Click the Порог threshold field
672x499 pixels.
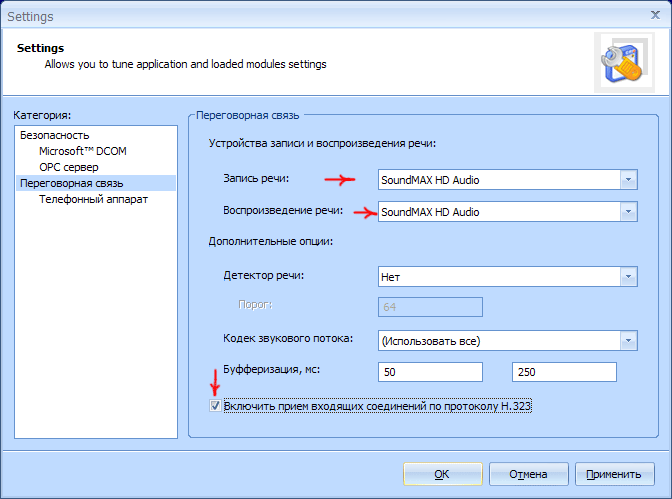pos(430,307)
